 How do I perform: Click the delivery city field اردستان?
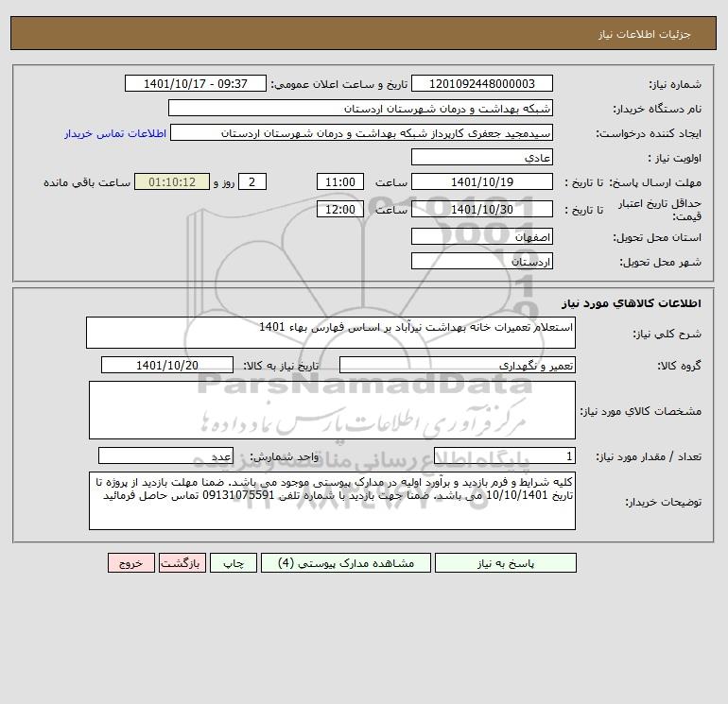pos(482,261)
